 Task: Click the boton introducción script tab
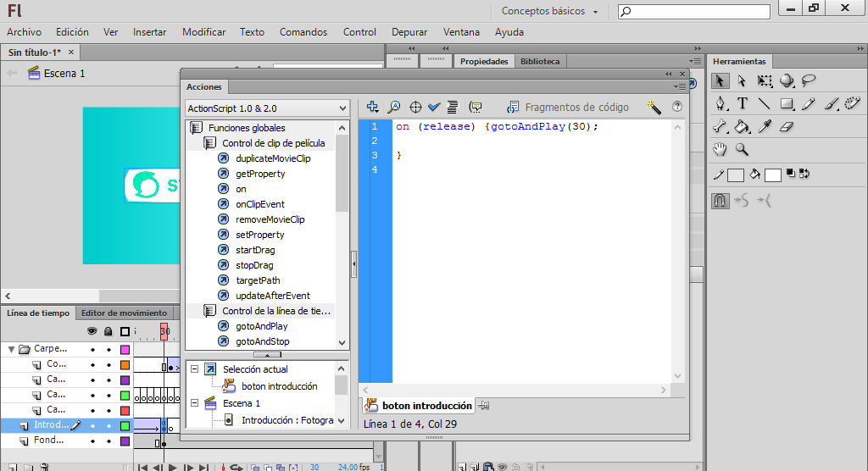(419, 406)
